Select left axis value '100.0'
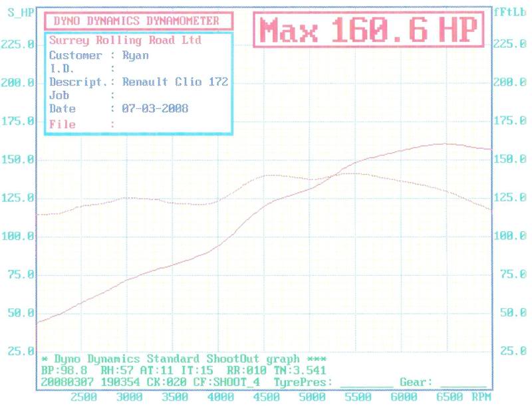The width and height of the screenshot is (532, 406). 18,236
